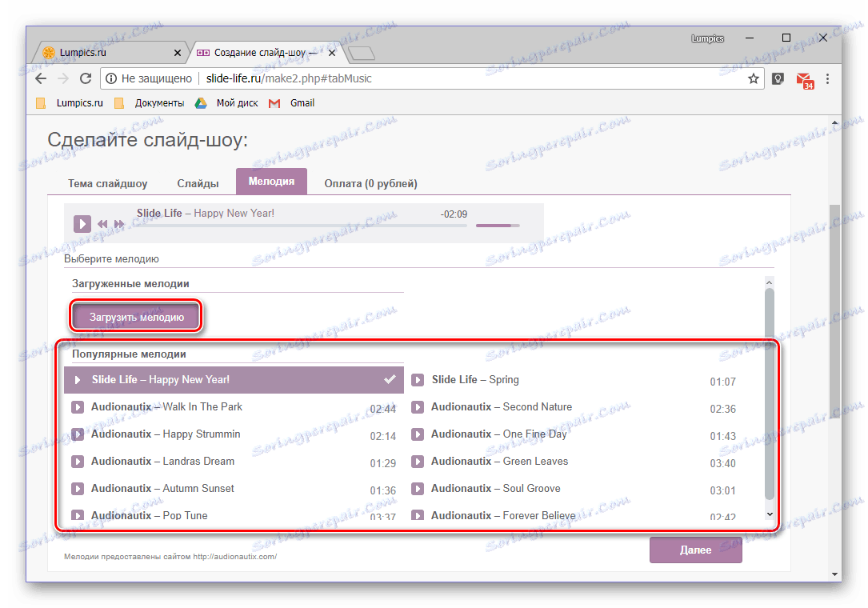
Task: Play preview of Audionautix – Happy Strummin
Action: 78,434
